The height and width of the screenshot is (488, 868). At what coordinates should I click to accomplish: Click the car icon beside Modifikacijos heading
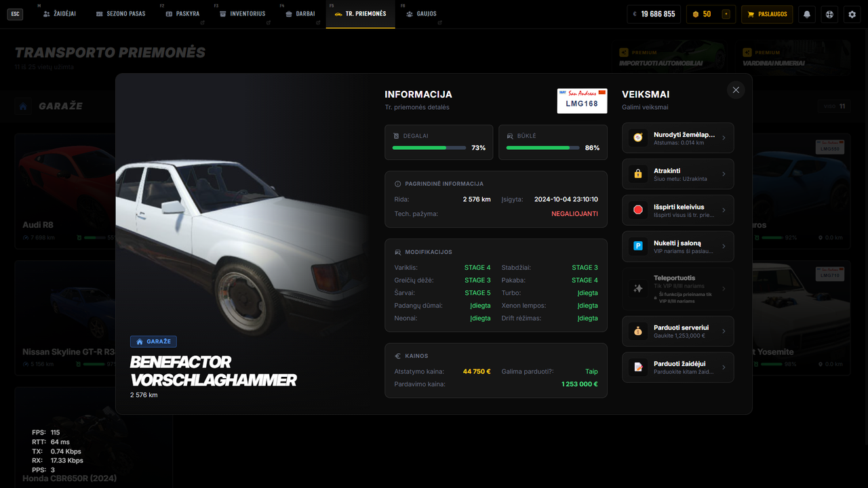398,252
